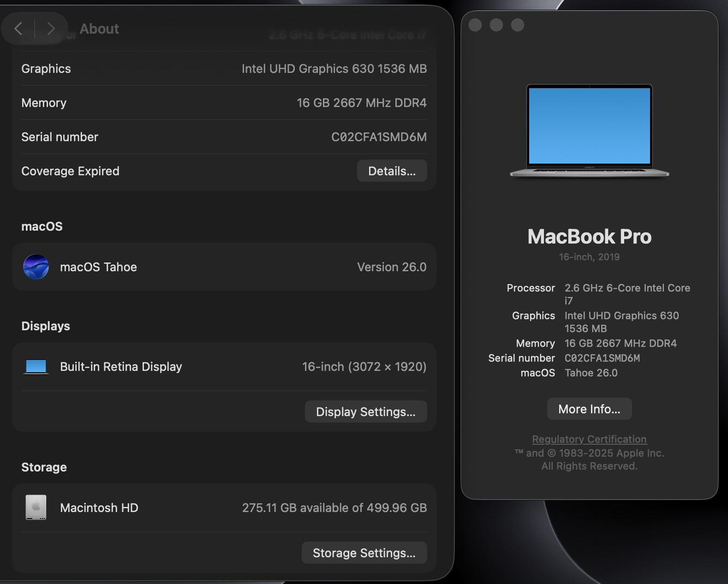Click the Built-in Retina Display label
Image resolution: width=728 pixels, height=584 pixels.
tap(121, 367)
